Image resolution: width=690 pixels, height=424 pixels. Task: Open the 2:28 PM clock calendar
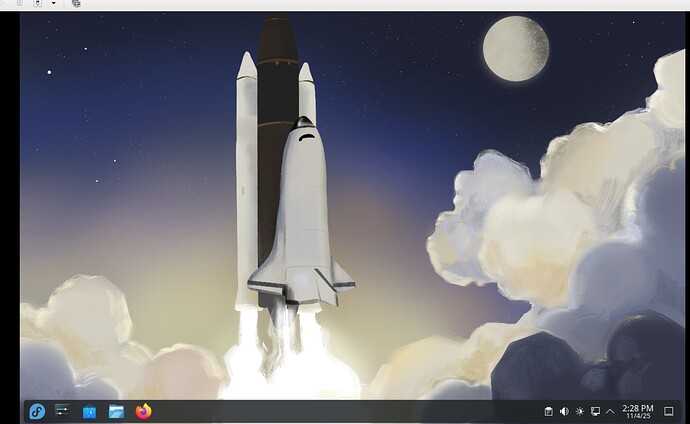click(x=638, y=412)
